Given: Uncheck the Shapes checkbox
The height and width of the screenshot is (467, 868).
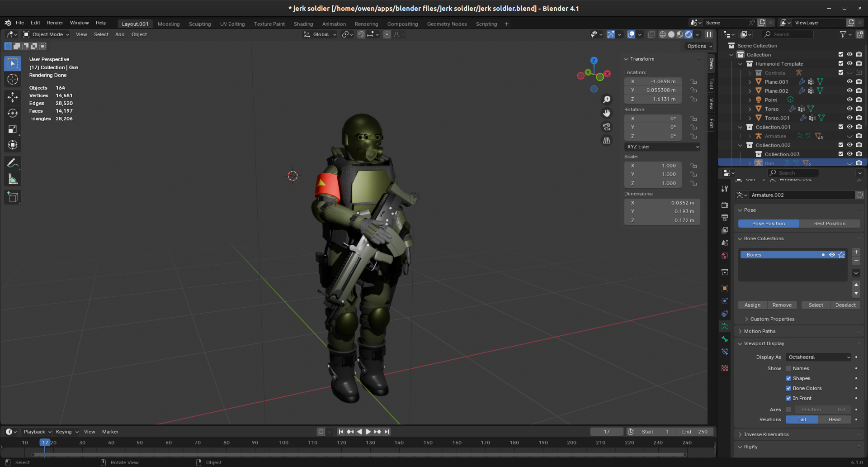Looking at the screenshot, I should point(788,378).
